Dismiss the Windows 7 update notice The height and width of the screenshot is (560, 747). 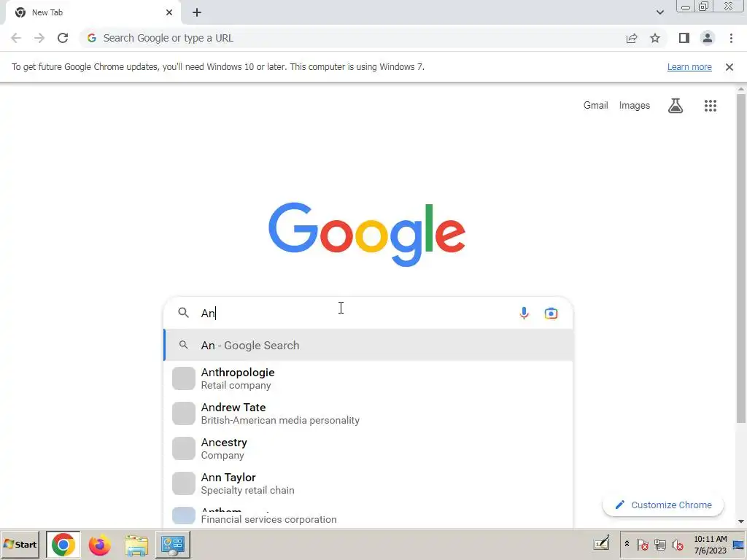(x=729, y=67)
